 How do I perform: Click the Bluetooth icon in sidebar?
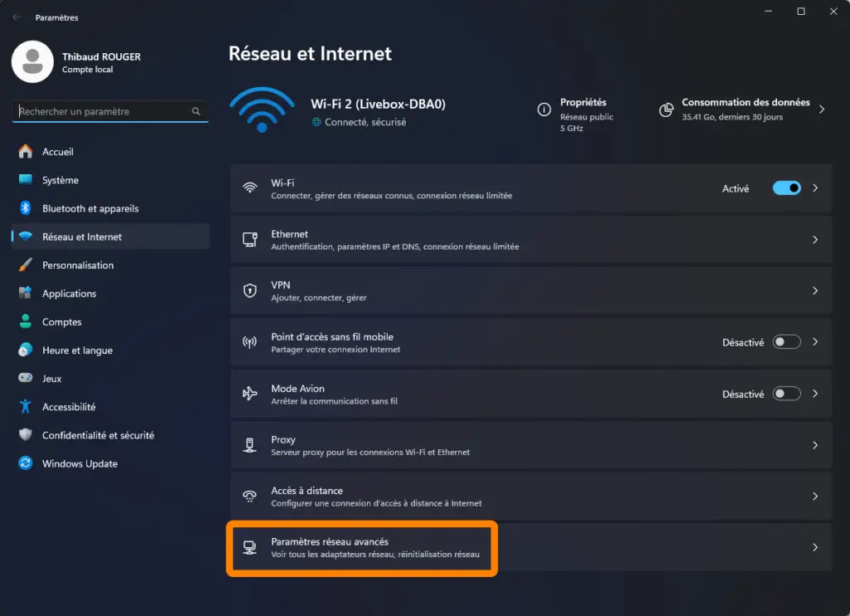(x=26, y=208)
